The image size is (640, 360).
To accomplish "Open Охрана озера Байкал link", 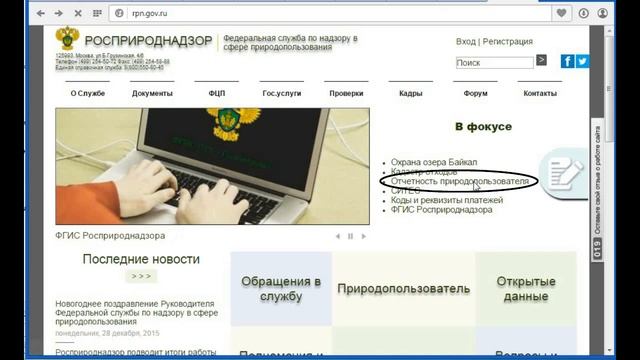I will tap(434, 162).
